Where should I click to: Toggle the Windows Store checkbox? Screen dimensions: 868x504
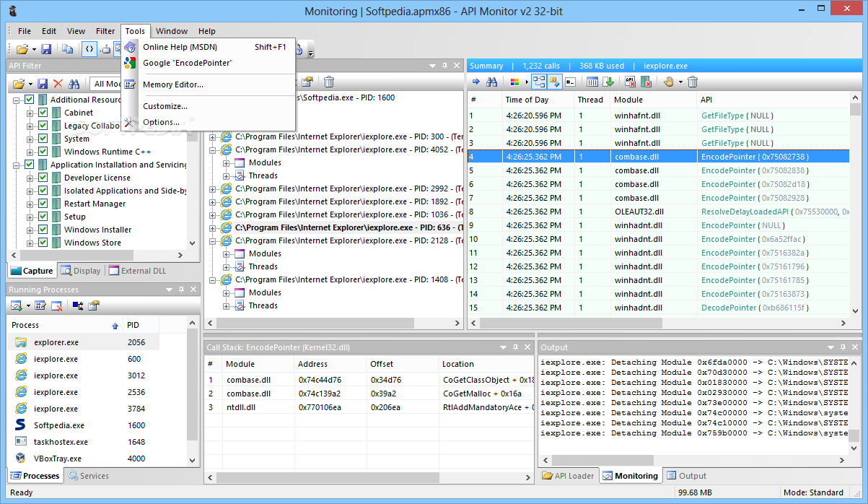[x=43, y=243]
